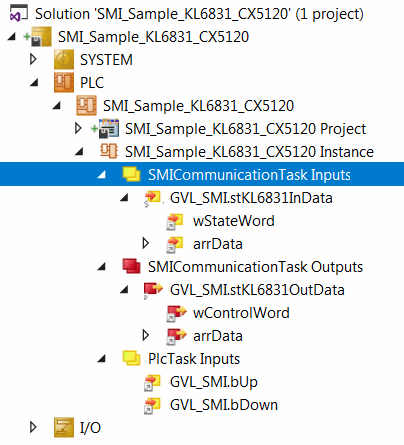Collapse the SMICommunicationTask Inputs node

coord(101,175)
